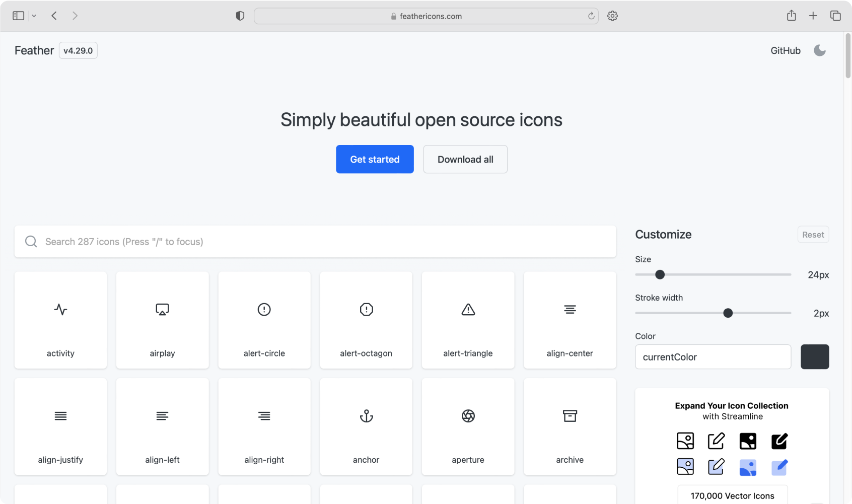Click the solid black image Streamline icon
Viewport: 852px width, 504px height.
pyautogui.click(x=748, y=441)
